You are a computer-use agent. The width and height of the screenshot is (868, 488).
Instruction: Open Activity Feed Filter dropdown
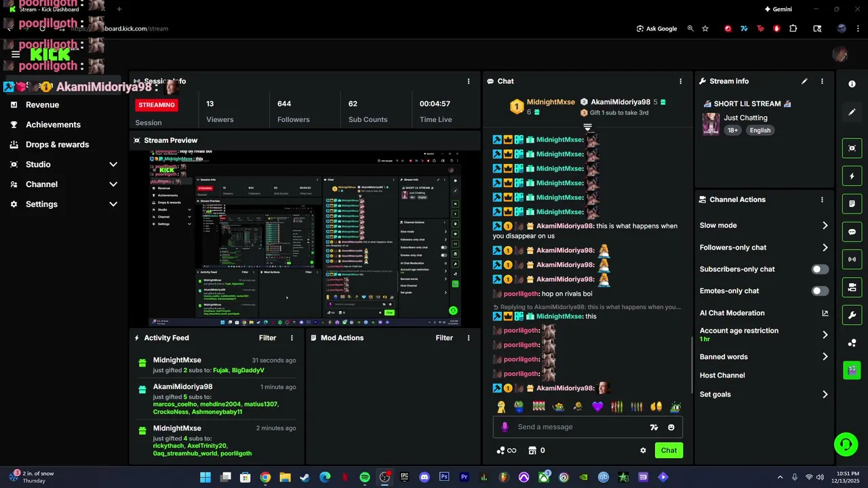point(267,338)
